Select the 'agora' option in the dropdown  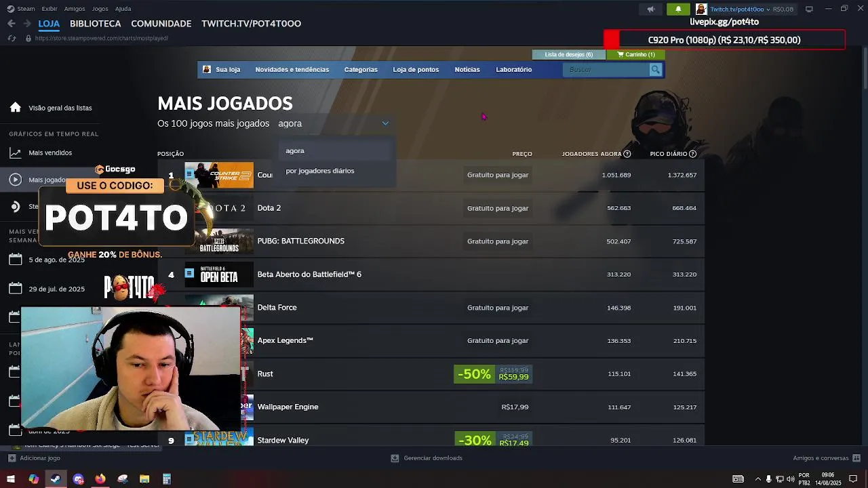(x=336, y=151)
